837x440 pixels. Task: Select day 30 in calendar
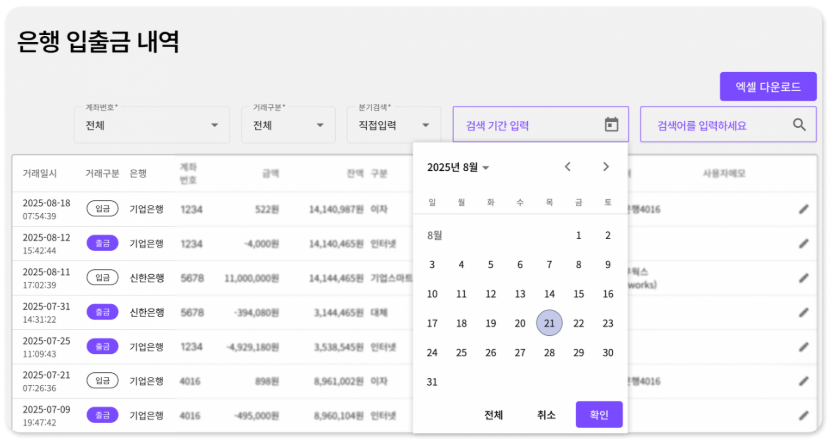point(608,352)
